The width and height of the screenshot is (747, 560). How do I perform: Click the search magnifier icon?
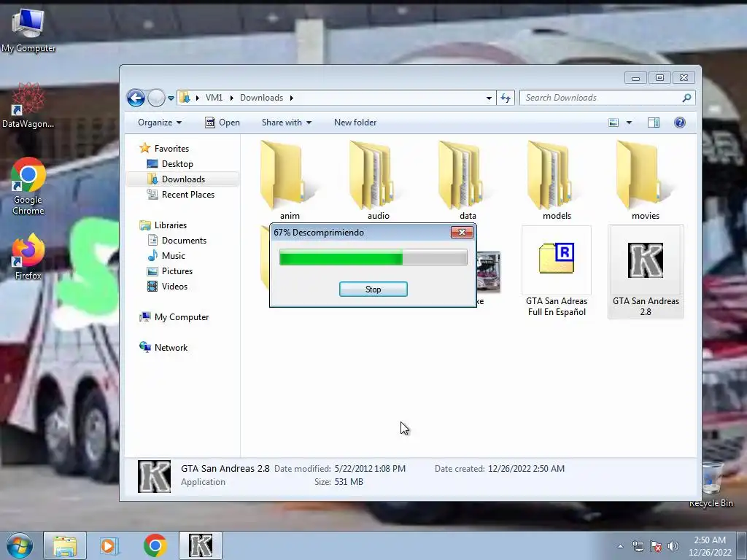pos(686,98)
